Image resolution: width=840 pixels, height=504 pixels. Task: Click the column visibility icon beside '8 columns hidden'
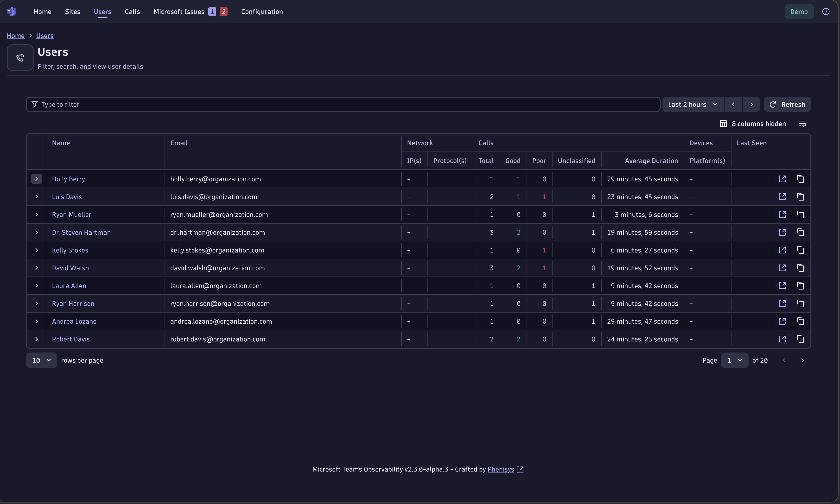point(723,123)
